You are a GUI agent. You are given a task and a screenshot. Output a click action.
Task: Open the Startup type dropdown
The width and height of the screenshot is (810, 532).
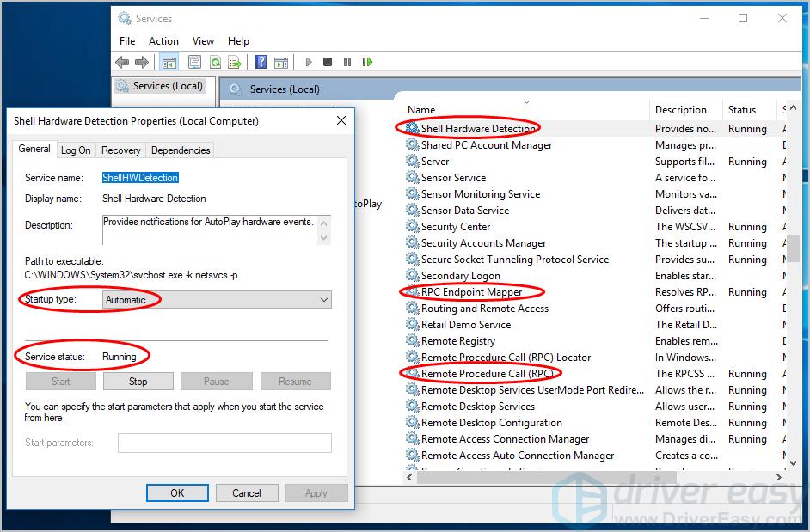click(x=217, y=300)
